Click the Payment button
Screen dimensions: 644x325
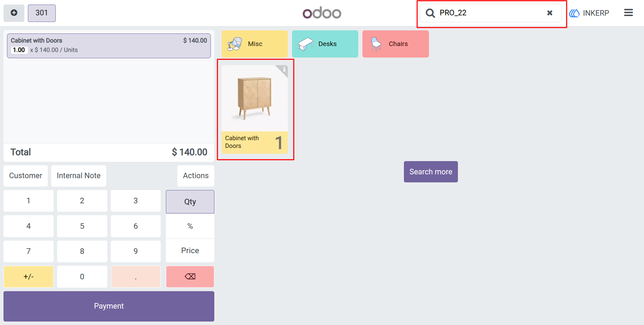click(x=109, y=306)
